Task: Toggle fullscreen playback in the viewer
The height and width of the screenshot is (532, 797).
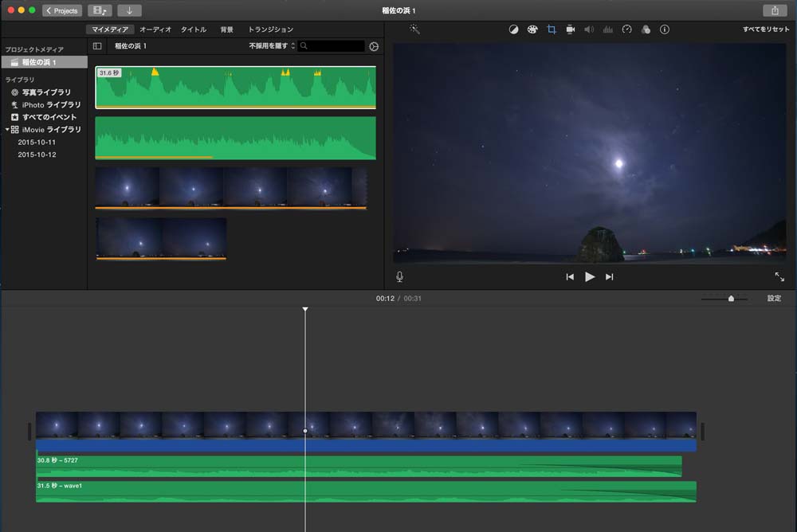Action: (x=779, y=277)
